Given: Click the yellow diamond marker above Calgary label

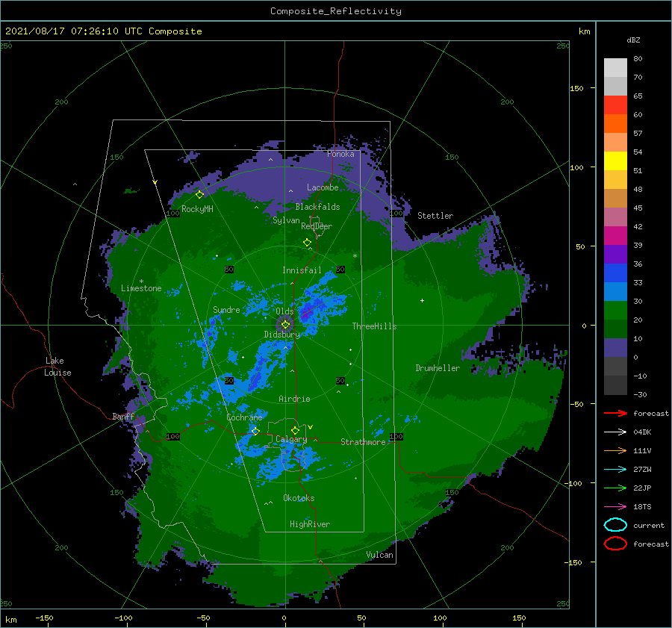Looking at the screenshot, I should pos(295,430).
